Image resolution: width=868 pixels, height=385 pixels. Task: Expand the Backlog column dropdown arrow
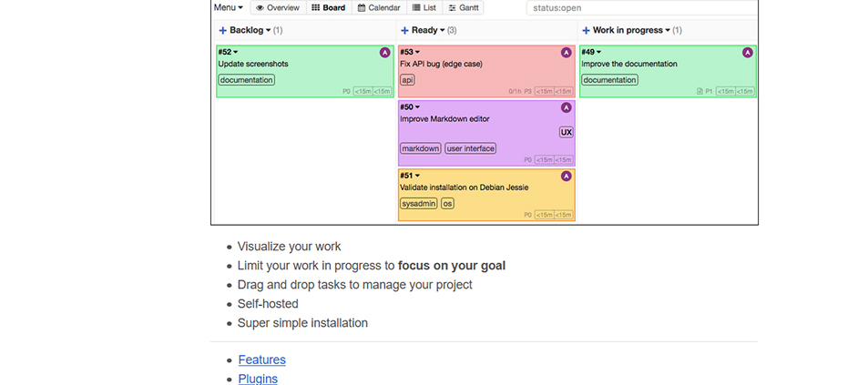point(269,30)
